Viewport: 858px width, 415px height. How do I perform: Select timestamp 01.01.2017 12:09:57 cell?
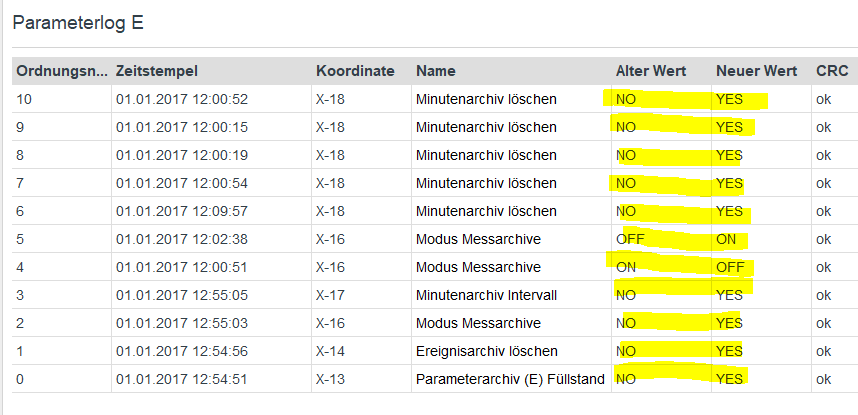pos(182,211)
